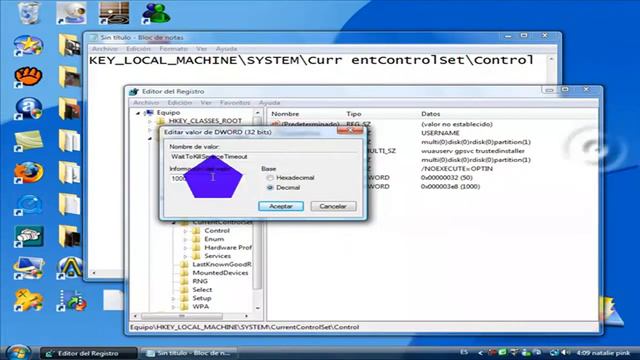
Task: Open the webcam shortcut on the desktop
Action: pyautogui.click(x=71, y=13)
